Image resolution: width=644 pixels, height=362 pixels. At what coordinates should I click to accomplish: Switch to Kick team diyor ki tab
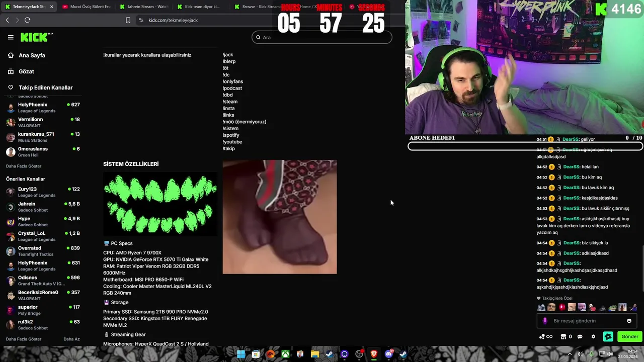(200, 7)
